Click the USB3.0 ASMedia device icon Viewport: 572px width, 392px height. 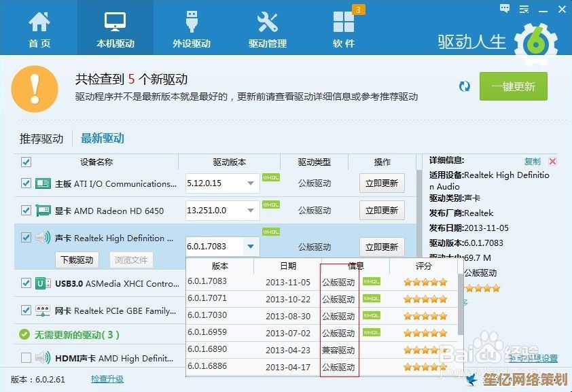[x=43, y=283]
